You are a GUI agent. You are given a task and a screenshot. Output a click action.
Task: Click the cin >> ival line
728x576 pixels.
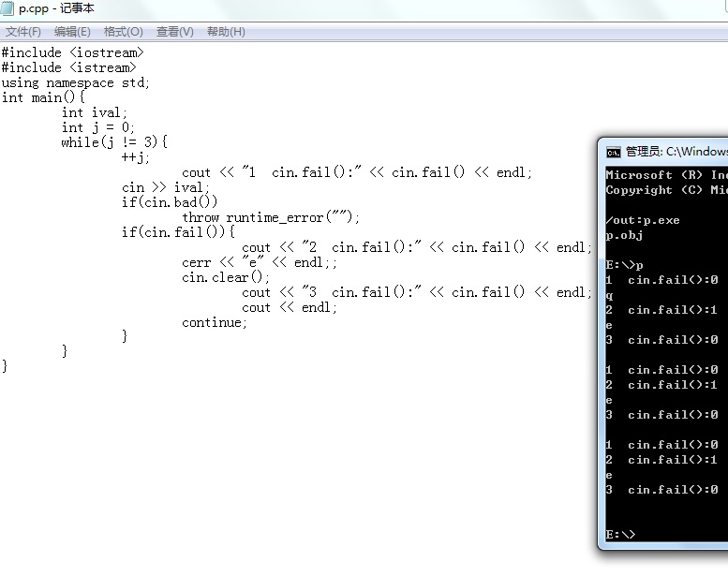tap(166, 187)
